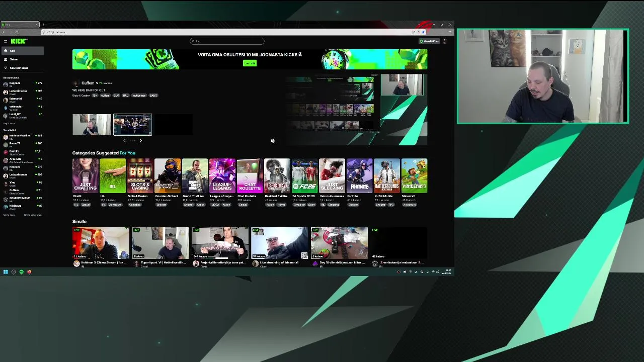Click the moitonmar tag on featured stream
Screen dimensions: 644x362
tap(139, 96)
